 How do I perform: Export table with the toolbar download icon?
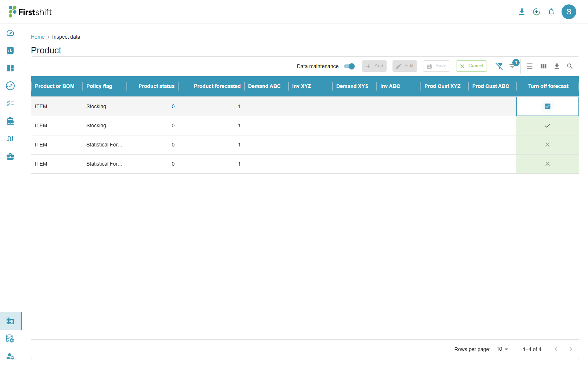coord(557,66)
